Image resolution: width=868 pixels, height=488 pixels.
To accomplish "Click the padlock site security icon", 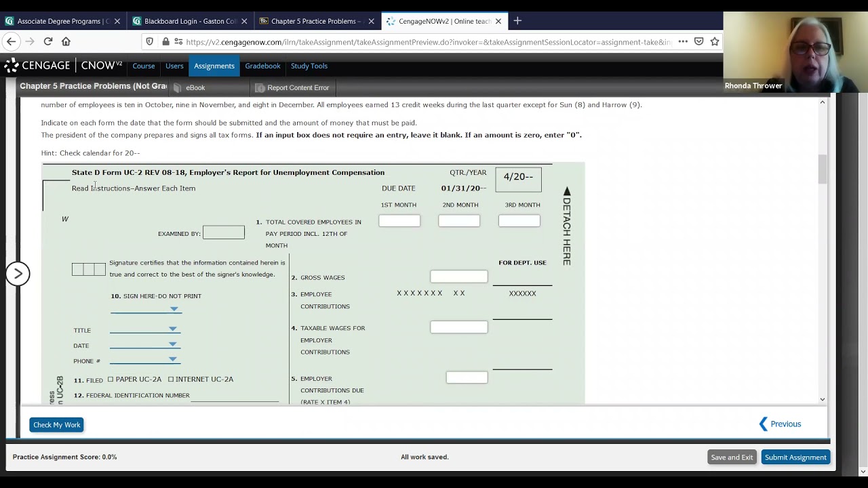I will click(165, 41).
